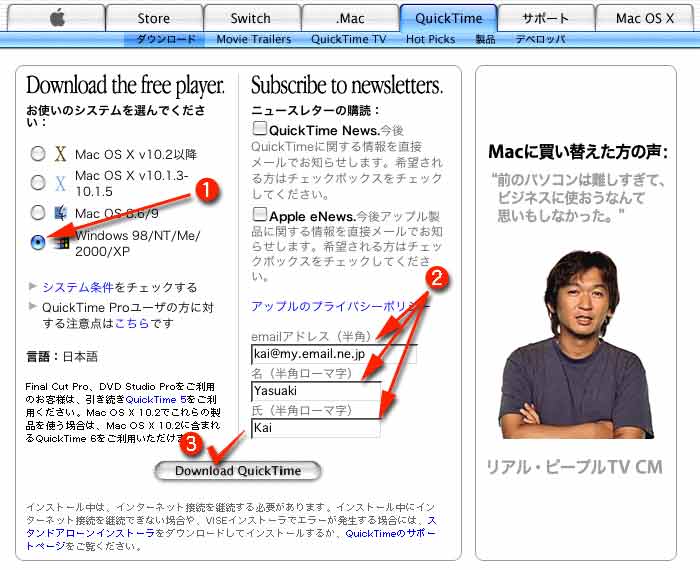Click the Mac OS X v10.2 X icon
This screenshot has width=700, height=570.
pyautogui.click(x=60, y=154)
